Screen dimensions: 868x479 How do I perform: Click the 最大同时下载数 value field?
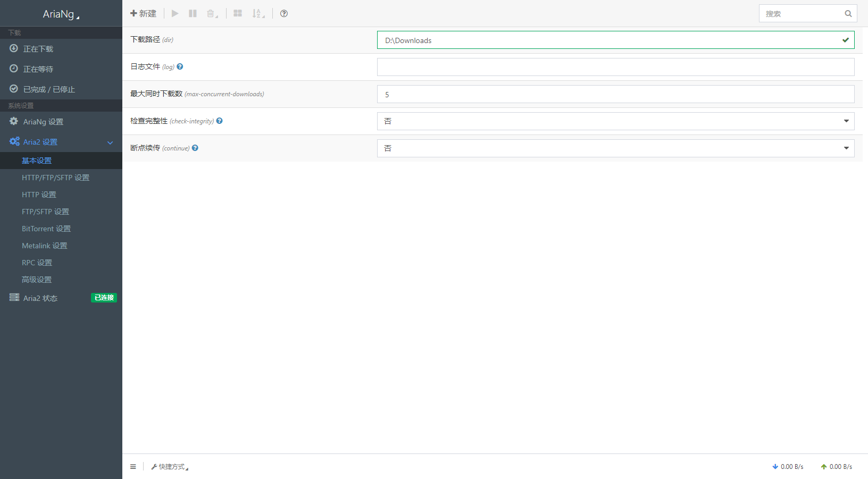point(616,94)
